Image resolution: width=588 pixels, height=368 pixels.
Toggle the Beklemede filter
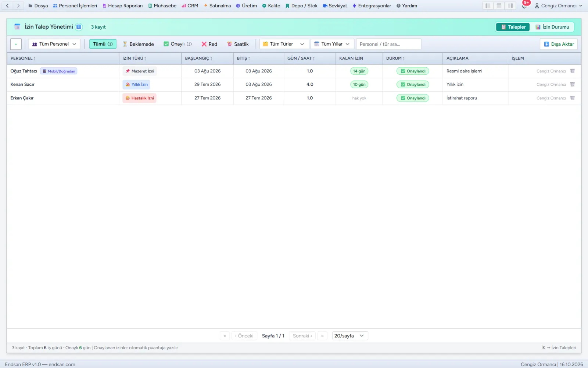point(138,44)
